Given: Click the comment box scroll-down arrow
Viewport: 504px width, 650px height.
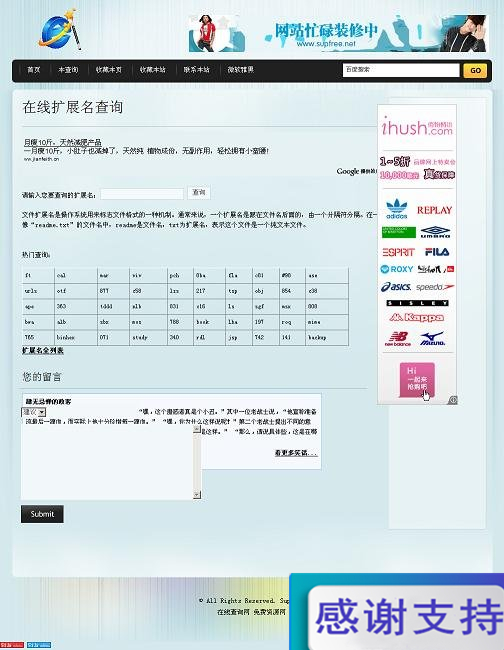Looking at the screenshot, I should click(x=197, y=495).
